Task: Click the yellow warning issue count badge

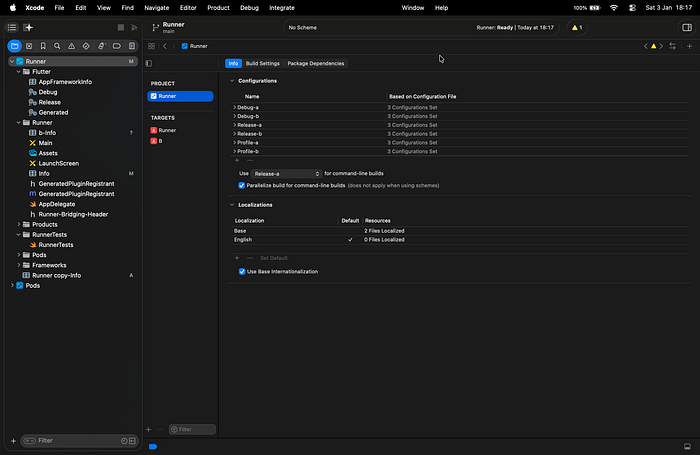Action: click(577, 28)
